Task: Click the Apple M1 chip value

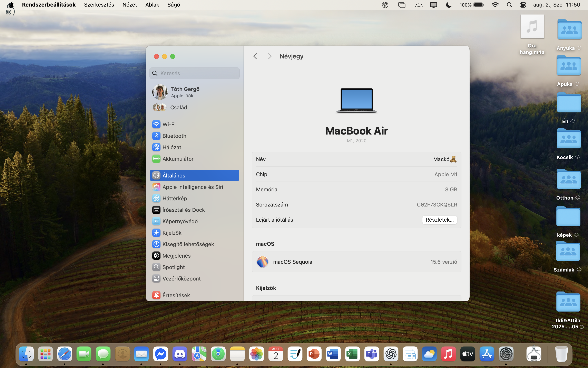Action: tap(446, 174)
